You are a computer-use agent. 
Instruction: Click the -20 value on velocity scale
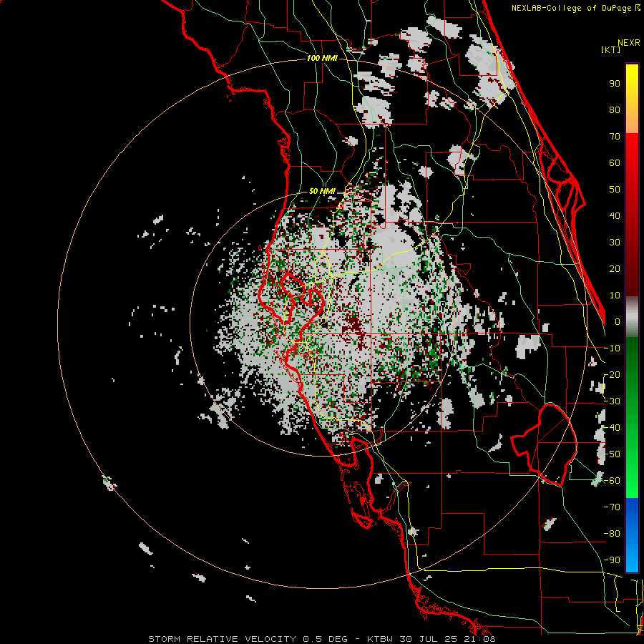[x=612, y=375]
